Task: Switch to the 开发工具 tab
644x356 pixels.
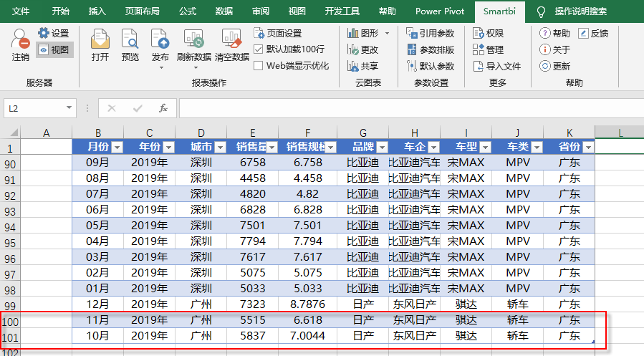Action: point(342,11)
